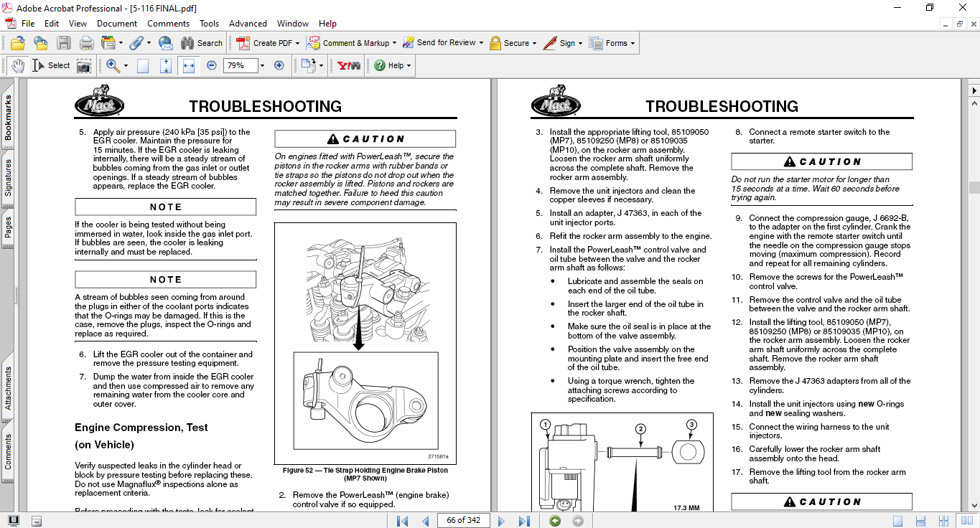The width and height of the screenshot is (980, 528).
Task: Print the document with the printer icon
Action: click(x=87, y=43)
